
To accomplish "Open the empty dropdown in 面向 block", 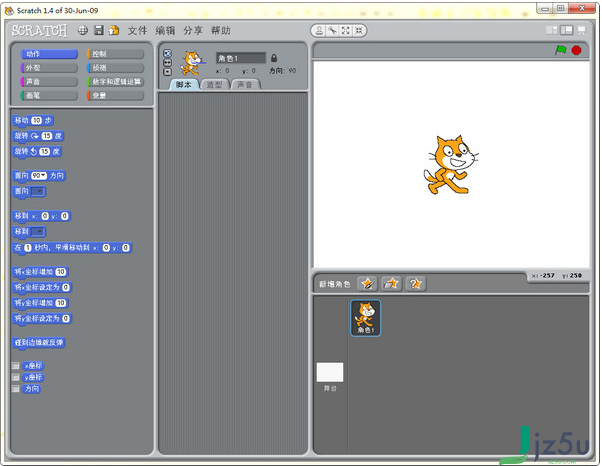I will click(x=38, y=191).
